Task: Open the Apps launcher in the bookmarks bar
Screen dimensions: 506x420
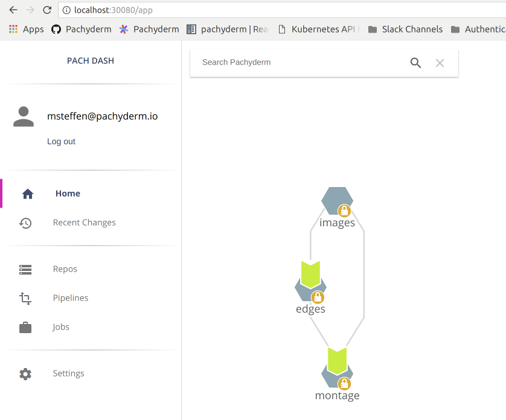Action: click(25, 29)
